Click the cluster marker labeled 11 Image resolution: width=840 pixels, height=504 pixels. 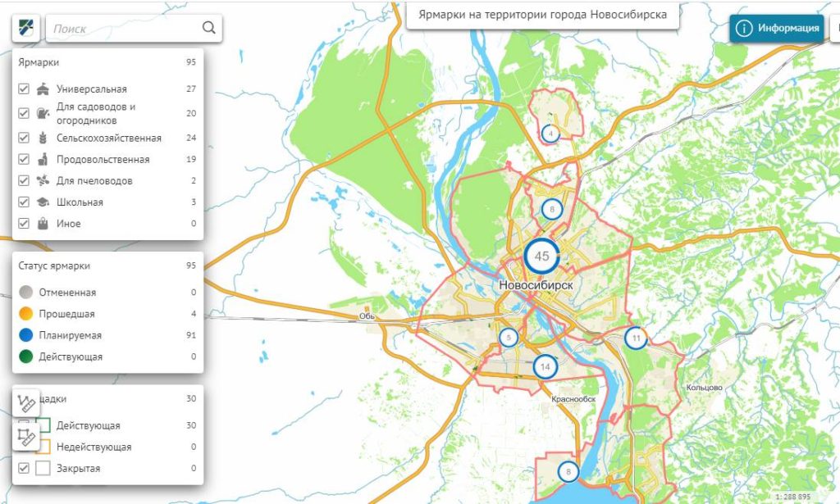(636, 338)
